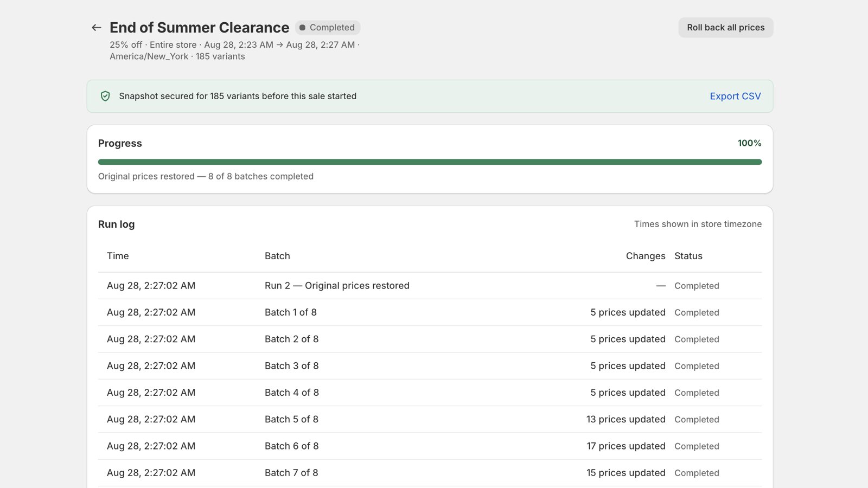This screenshot has height=488, width=868.
Task: Click the green progress bar
Action: click(x=430, y=162)
